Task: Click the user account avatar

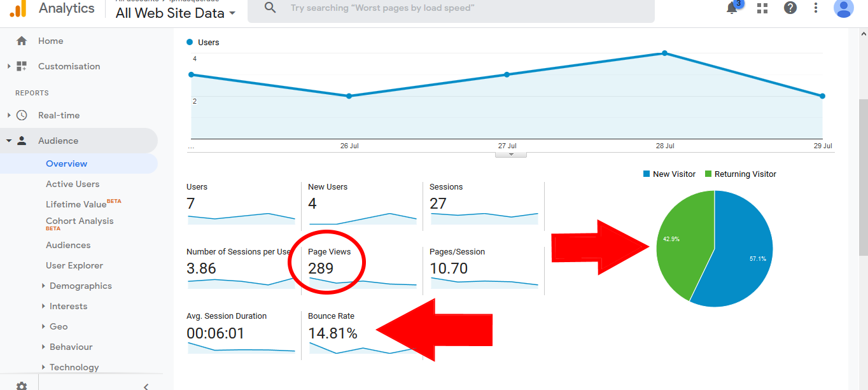Action: 843,8
